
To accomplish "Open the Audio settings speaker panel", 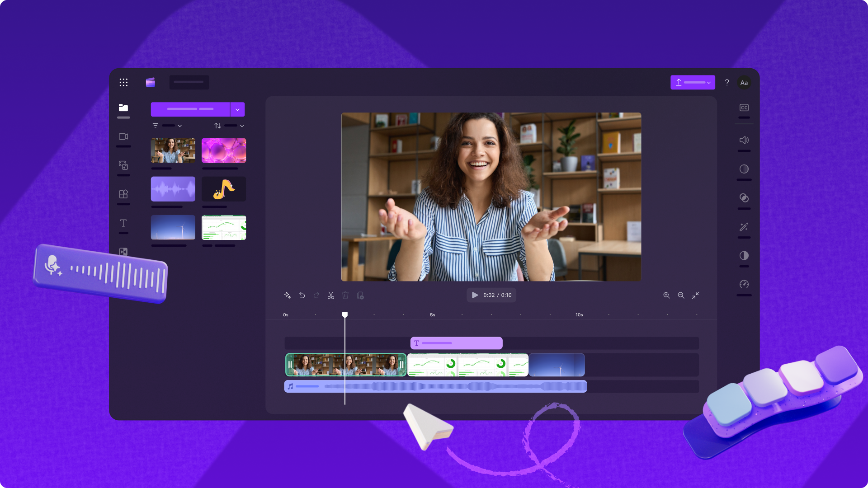I will pyautogui.click(x=744, y=140).
